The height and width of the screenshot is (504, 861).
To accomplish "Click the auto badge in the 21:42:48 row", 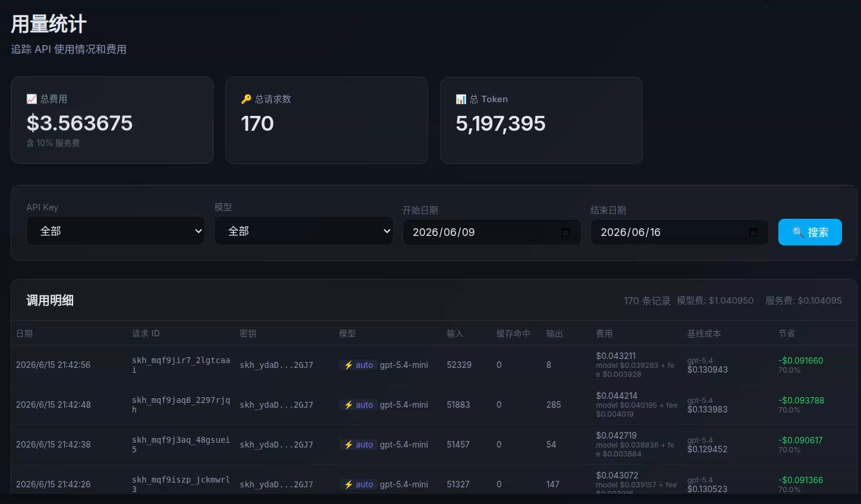I will coord(359,405).
